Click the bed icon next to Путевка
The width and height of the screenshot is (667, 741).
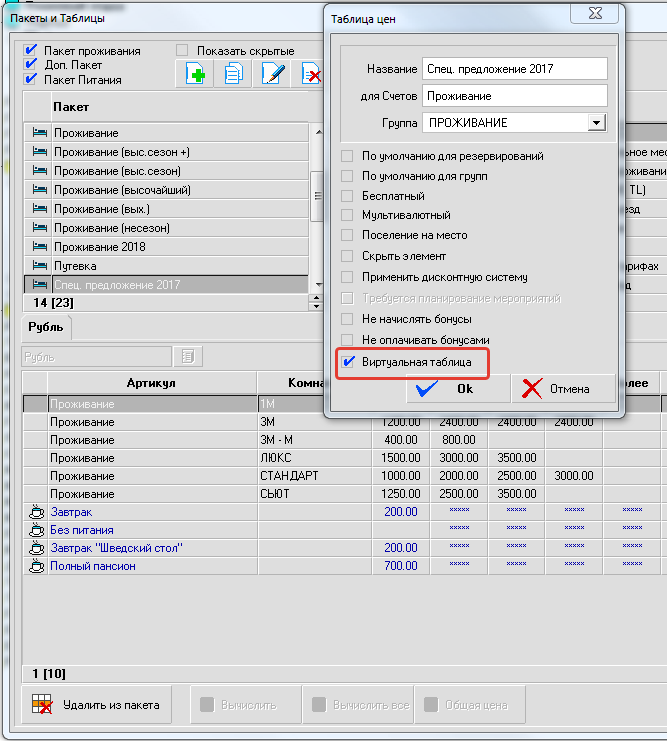(x=39, y=266)
